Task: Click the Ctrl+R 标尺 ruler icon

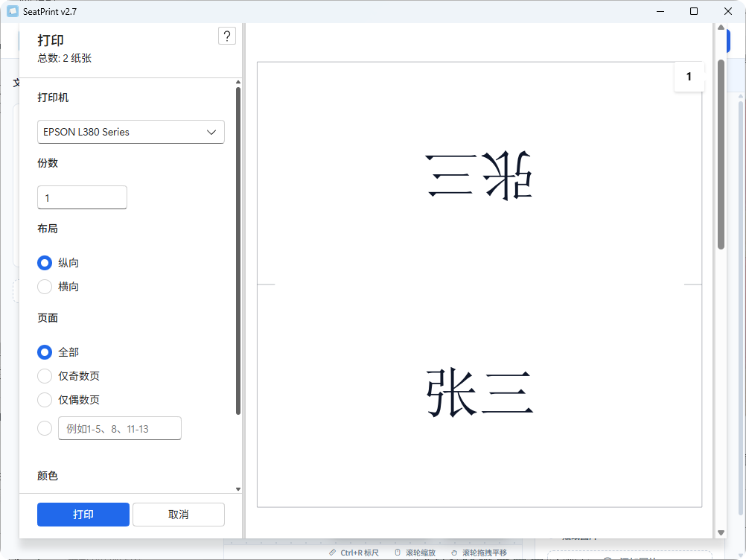Action: 333,553
